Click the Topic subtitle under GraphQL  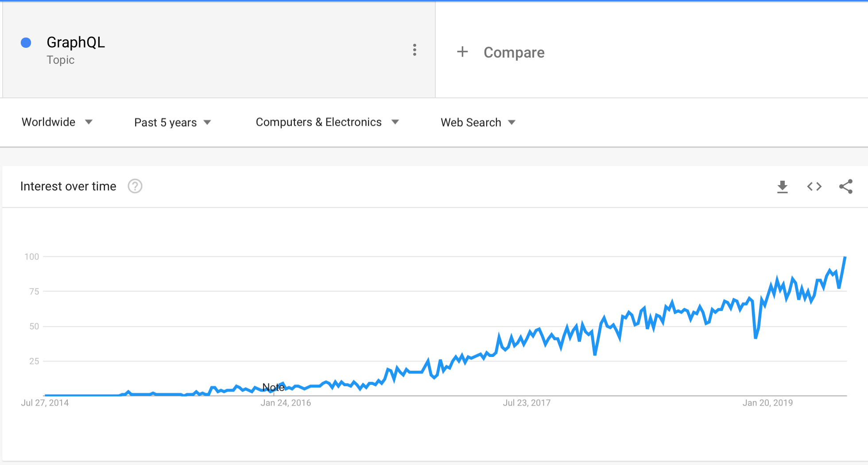point(60,60)
